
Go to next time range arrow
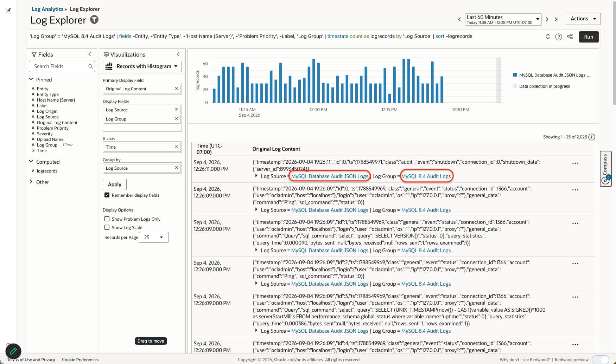coord(547,19)
